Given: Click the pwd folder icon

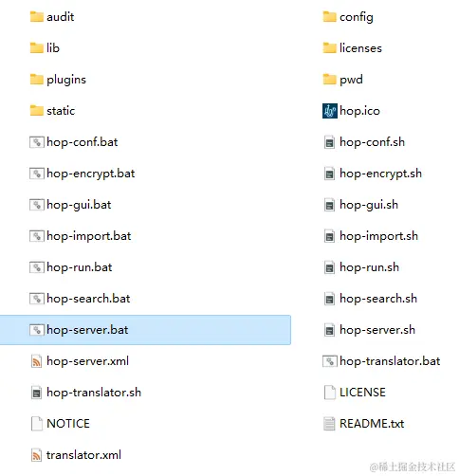Looking at the screenshot, I should (330, 80).
